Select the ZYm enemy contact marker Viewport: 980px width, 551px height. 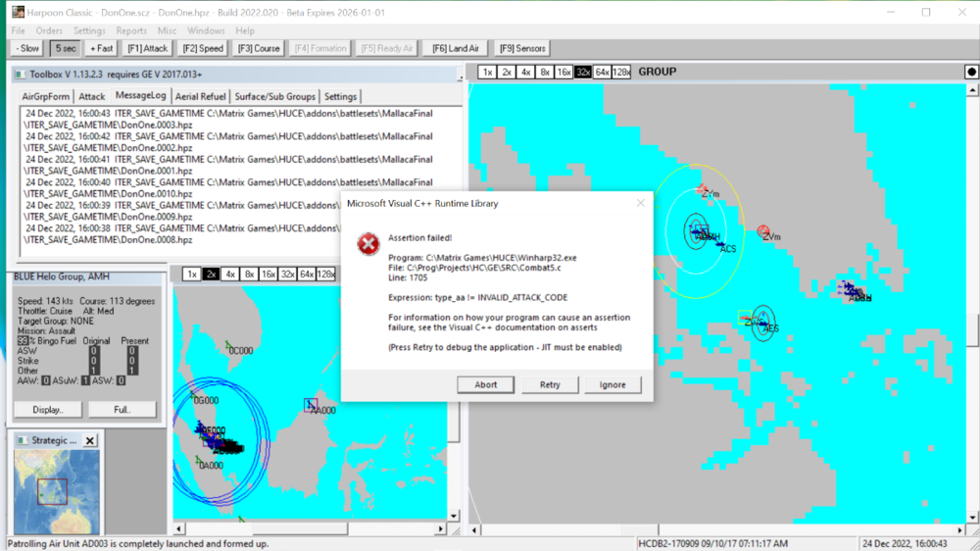(x=703, y=189)
